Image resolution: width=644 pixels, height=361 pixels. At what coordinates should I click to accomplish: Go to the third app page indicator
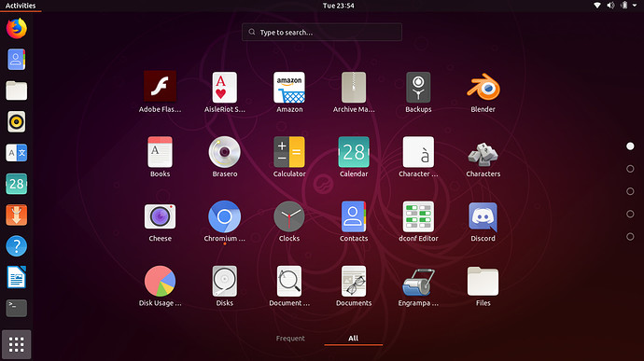(630, 191)
